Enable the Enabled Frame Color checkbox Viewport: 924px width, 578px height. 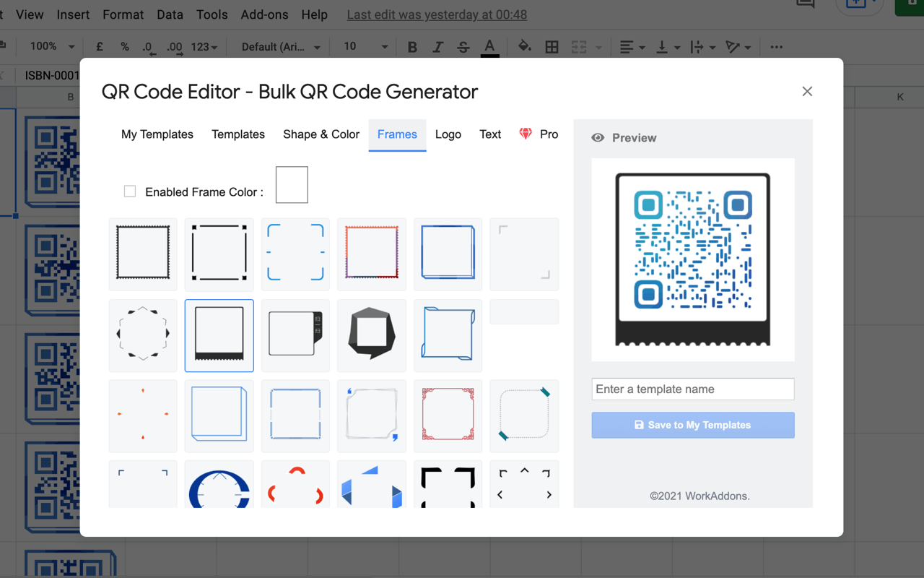pyautogui.click(x=130, y=191)
